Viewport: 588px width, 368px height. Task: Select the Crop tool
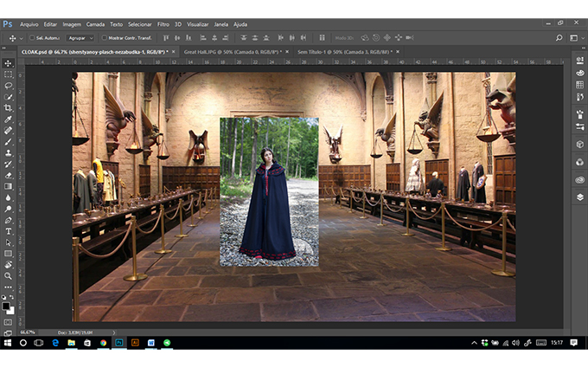pyautogui.click(x=8, y=108)
